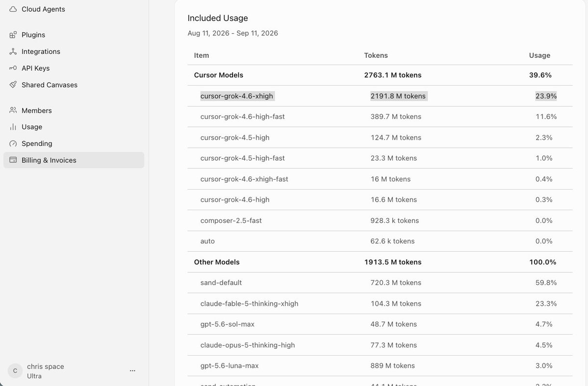Click the Item column header
Image resolution: width=588 pixels, height=386 pixels.
point(202,55)
